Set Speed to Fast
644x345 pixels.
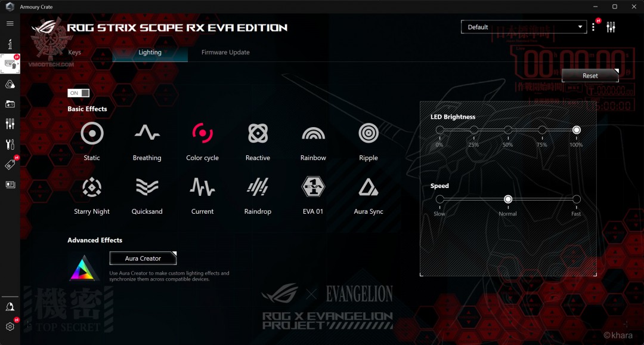(x=576, y=199)
